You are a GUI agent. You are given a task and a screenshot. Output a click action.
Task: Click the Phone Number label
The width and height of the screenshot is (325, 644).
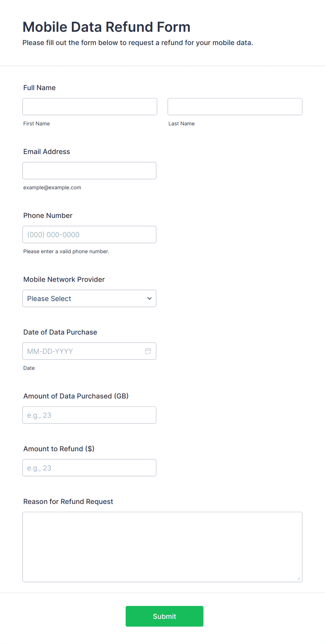tap(48, 215)
